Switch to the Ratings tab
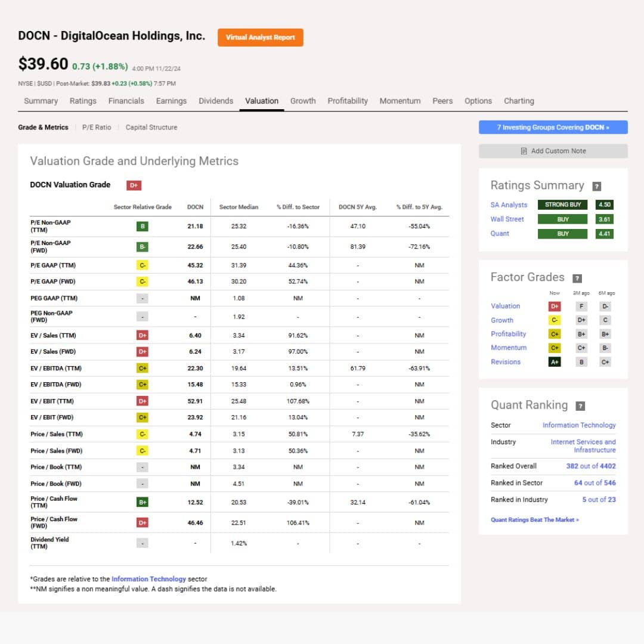 click(x=83, y=101)
